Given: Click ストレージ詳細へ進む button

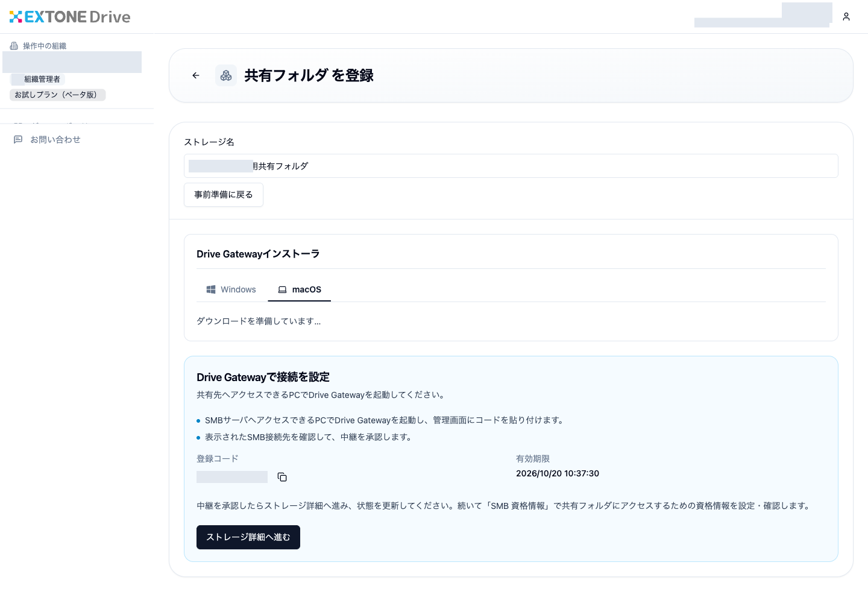Looking at the screenshot, I should [x=248, y=537].
